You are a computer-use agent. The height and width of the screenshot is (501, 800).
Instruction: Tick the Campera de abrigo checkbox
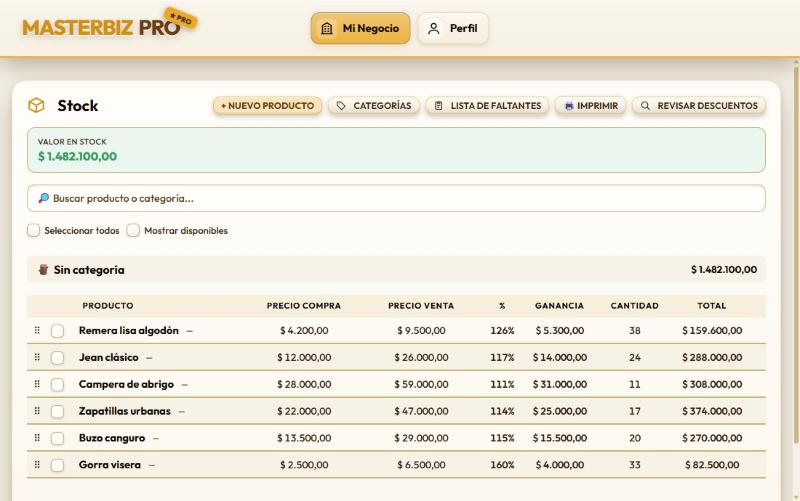[x=58, y=384]
